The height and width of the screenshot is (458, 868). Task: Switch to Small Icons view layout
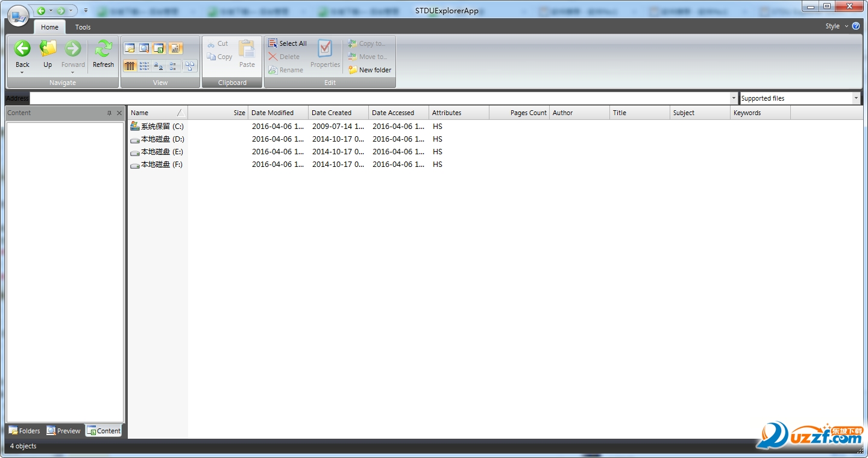[x=159, y=66]
